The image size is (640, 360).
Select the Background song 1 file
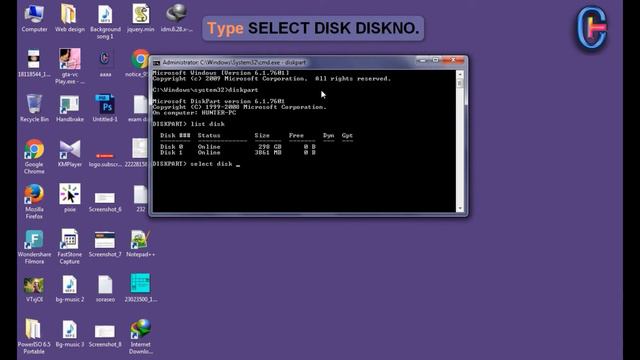(105, 21)
